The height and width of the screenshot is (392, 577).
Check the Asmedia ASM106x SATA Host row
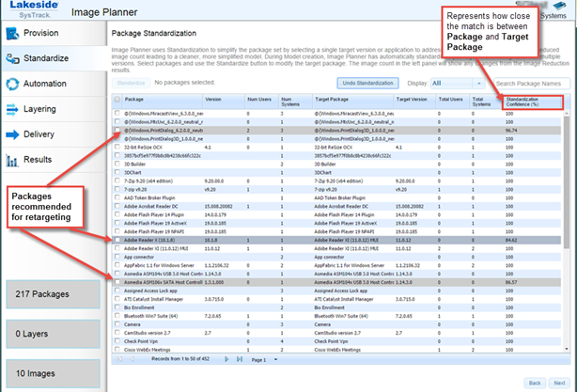117,282
